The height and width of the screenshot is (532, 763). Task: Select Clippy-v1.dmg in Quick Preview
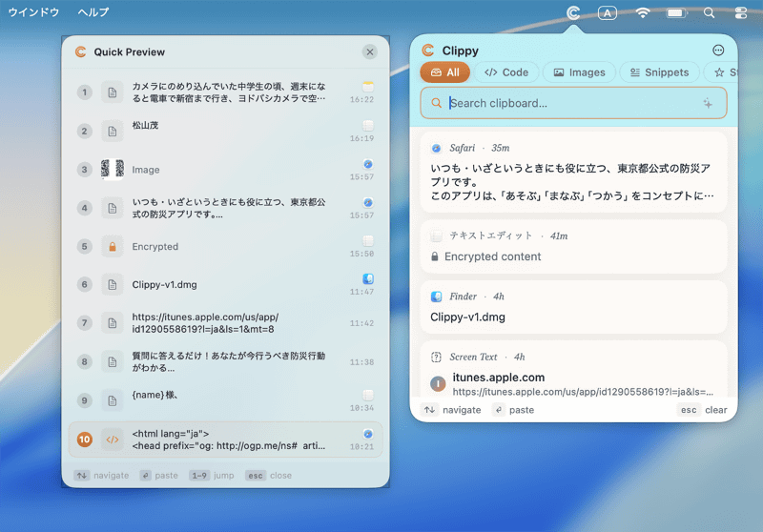[225, 284]
